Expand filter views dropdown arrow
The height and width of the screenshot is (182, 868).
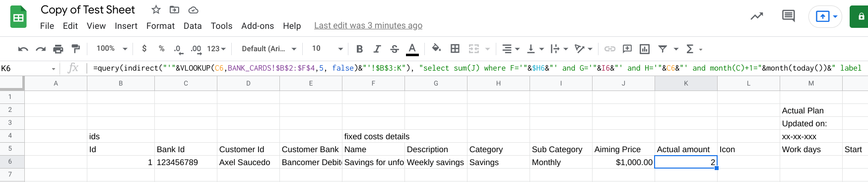click(x=676, y=49)
